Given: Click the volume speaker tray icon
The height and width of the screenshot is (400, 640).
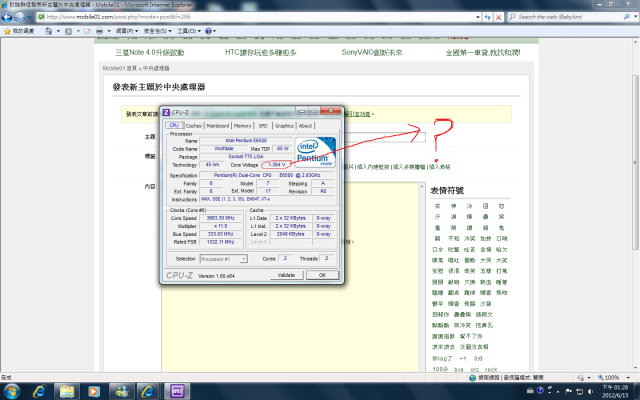Looking at the screenshot, I should [x=590, y=391].
